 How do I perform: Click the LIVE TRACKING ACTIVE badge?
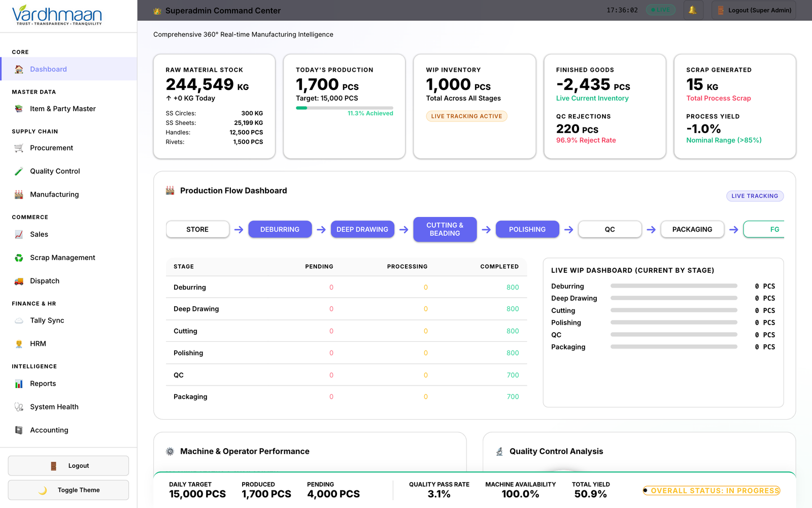(466, 116)
